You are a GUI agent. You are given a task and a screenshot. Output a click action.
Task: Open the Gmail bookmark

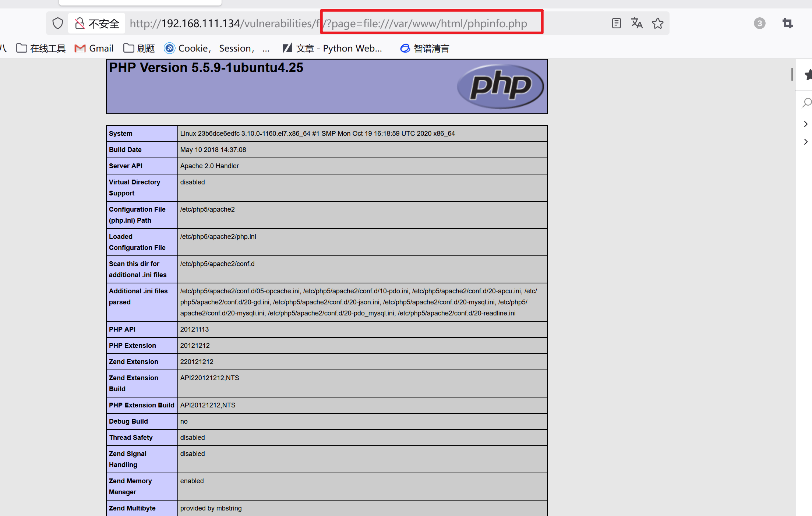(x=94, y=49)
